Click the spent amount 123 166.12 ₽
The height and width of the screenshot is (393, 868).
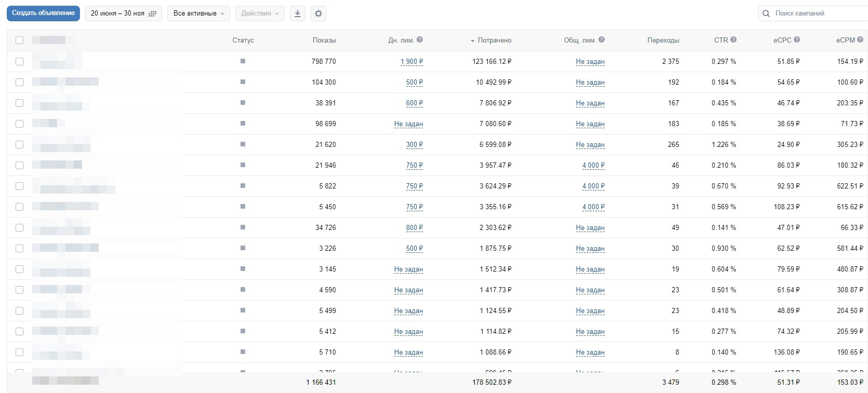tap(492, 61)
